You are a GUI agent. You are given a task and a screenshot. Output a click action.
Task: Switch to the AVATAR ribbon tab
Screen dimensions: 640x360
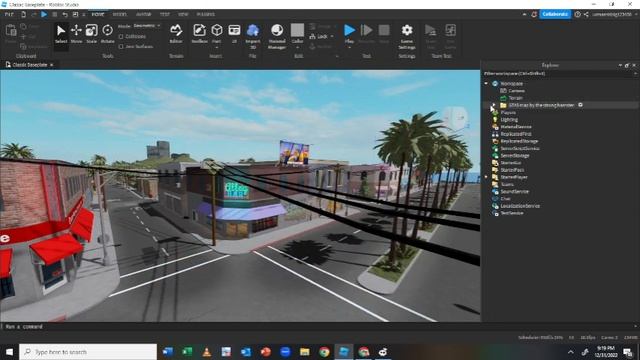143,14
